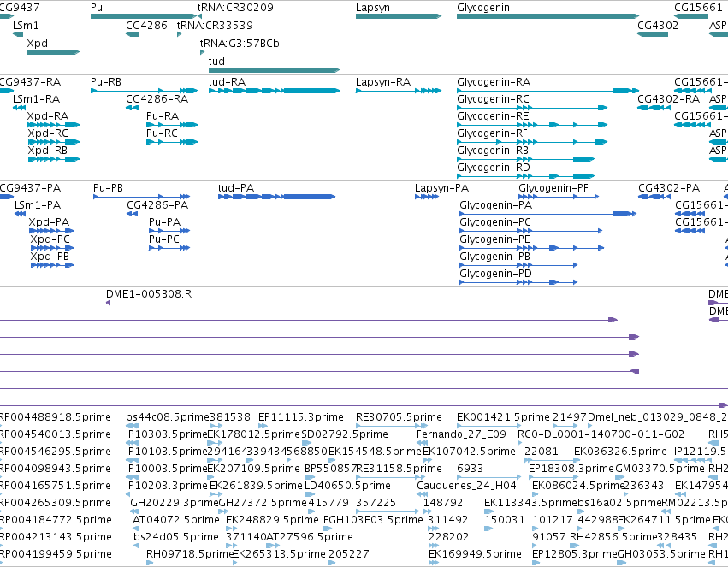
Task: Click the LSm1 gene label
Action: point(26,25)
